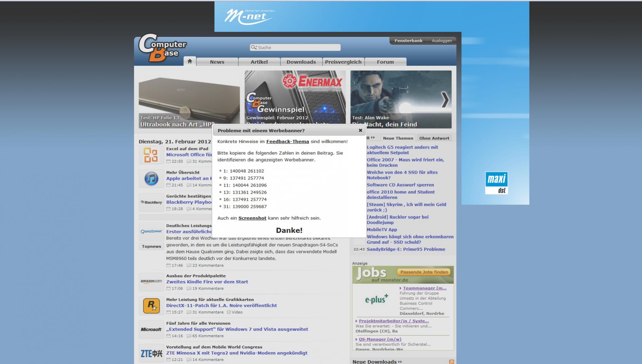Click the Topnews label
Screen dimensions: 642x364
click(x=151, y=247)
